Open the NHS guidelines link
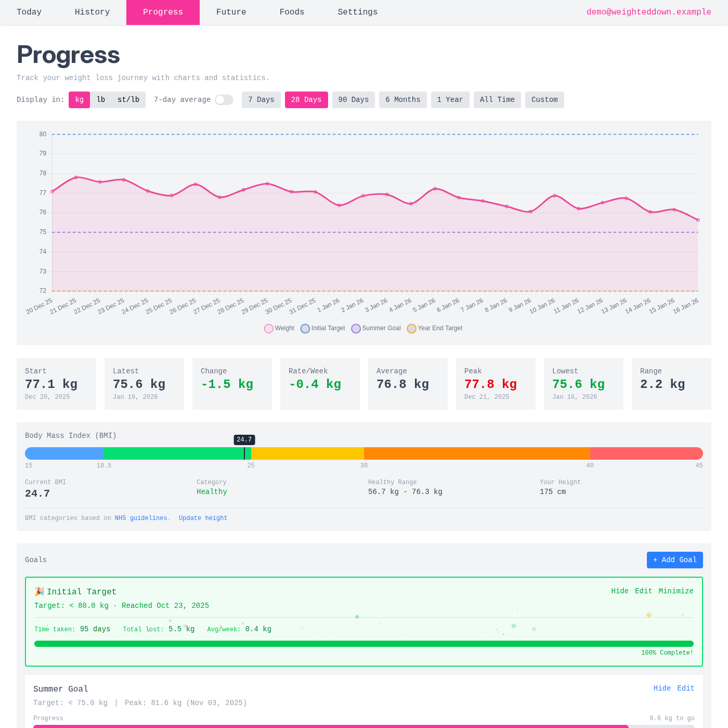 point(141,518)
